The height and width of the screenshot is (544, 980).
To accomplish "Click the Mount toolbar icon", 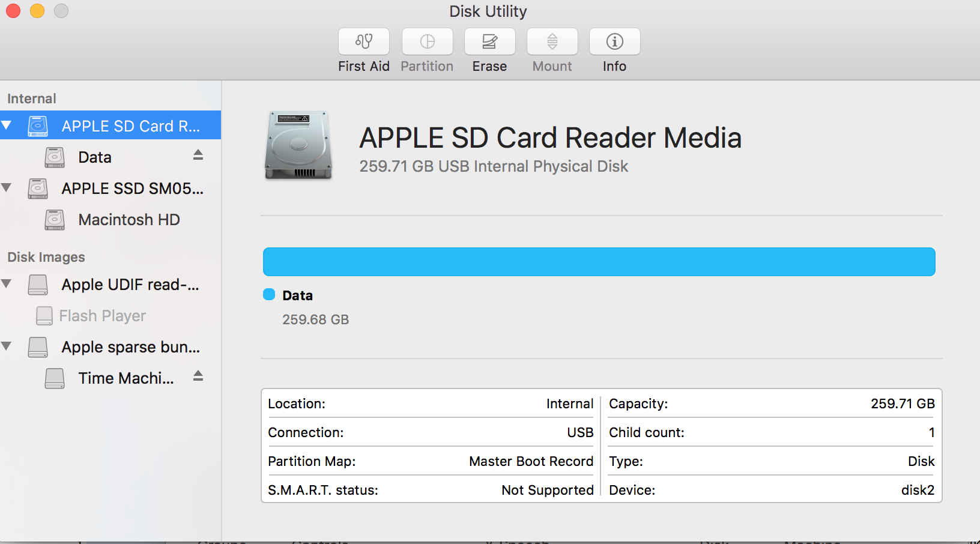I will (x=552, y=42).
